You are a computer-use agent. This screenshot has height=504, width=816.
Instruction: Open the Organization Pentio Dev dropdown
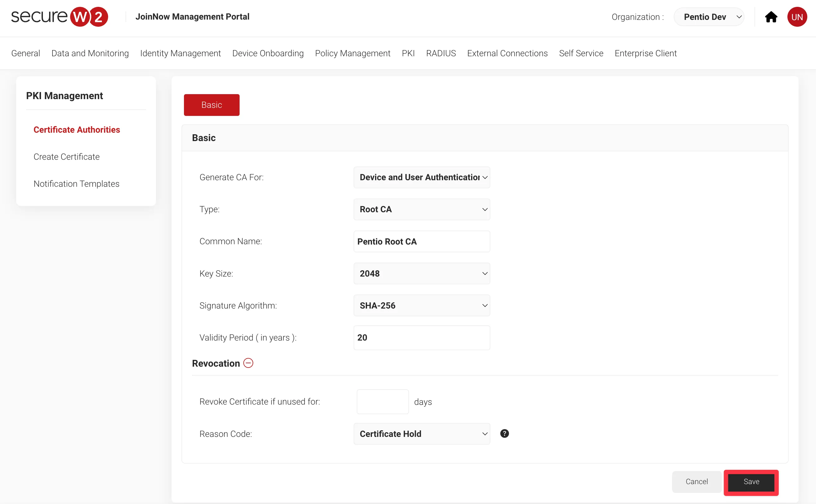coord(709,17)
